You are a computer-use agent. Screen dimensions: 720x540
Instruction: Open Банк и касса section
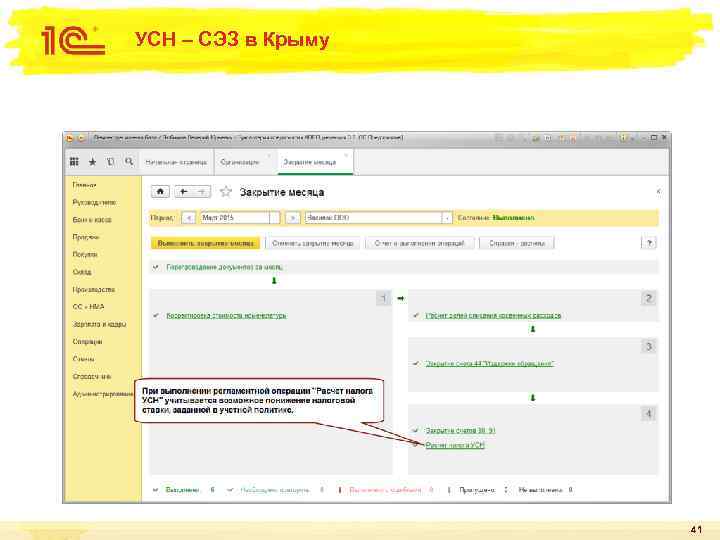(92, 219)
